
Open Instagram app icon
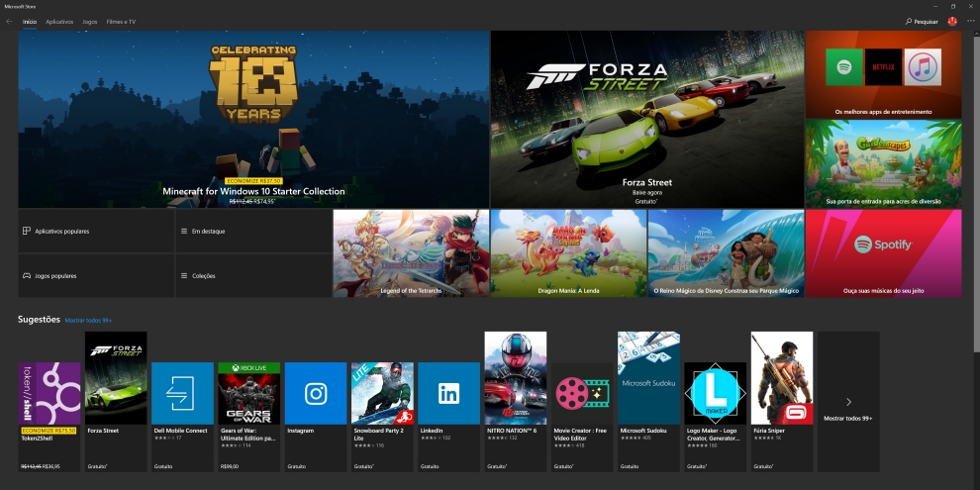pos(316,394)
